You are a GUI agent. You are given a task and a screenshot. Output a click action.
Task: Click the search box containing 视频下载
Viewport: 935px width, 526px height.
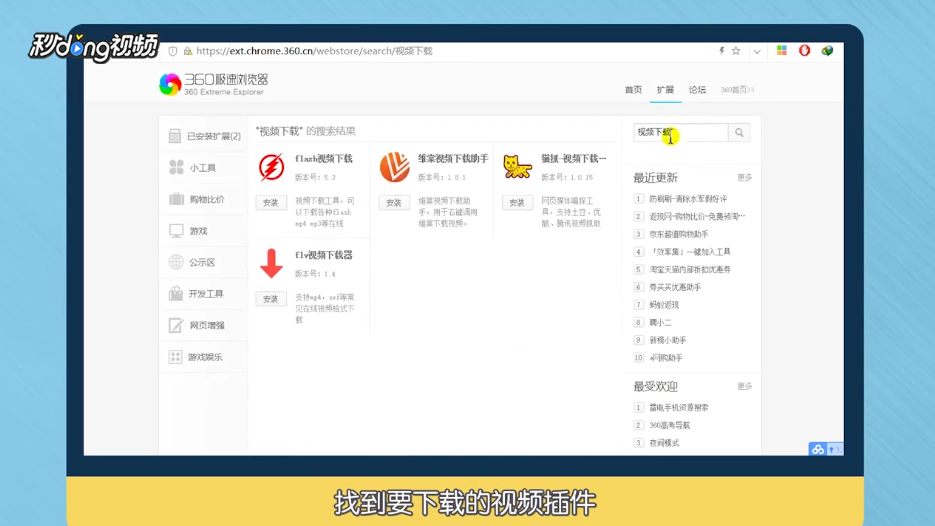(681, 132)
